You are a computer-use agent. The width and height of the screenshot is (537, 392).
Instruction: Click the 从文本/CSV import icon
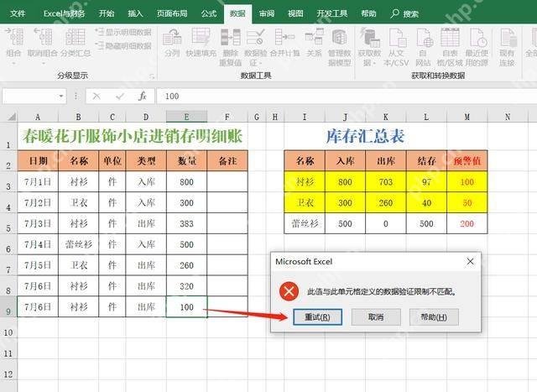coord(397,37)
